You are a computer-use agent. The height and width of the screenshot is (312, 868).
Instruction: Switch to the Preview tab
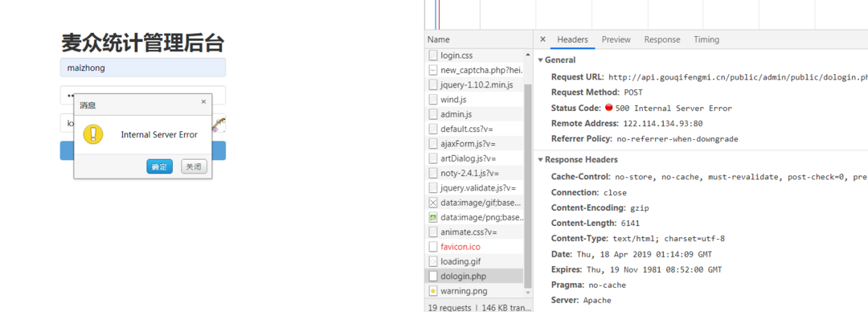pos(616,39)
